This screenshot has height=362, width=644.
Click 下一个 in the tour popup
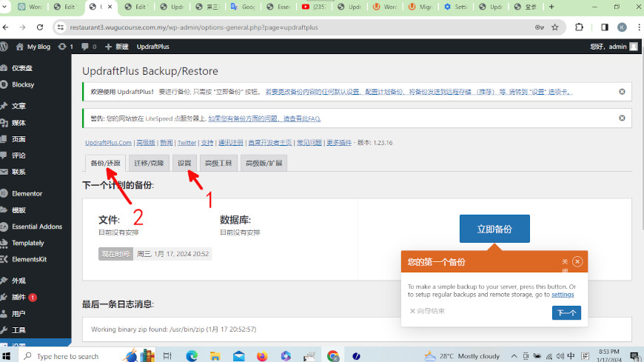coord(566,313)
